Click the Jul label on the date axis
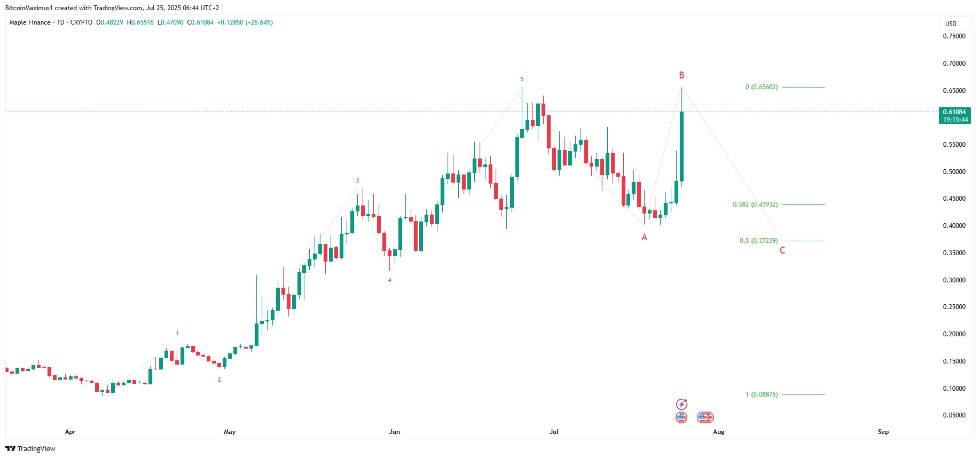 coord(553,432)
